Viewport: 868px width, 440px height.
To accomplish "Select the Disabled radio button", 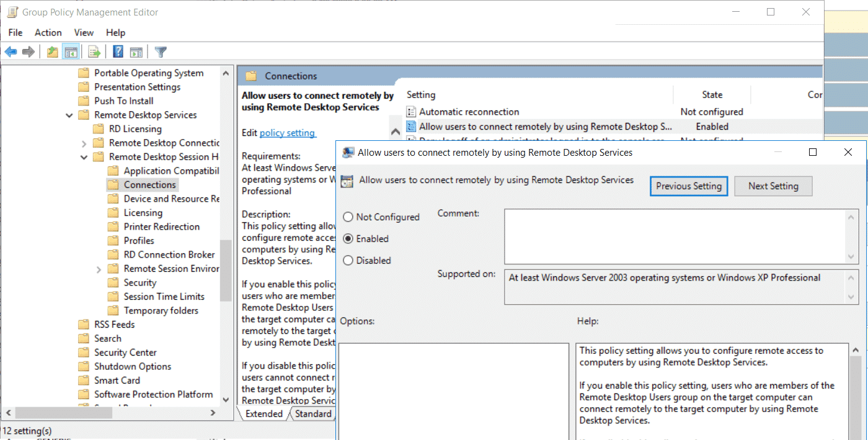I will [348, 261].
